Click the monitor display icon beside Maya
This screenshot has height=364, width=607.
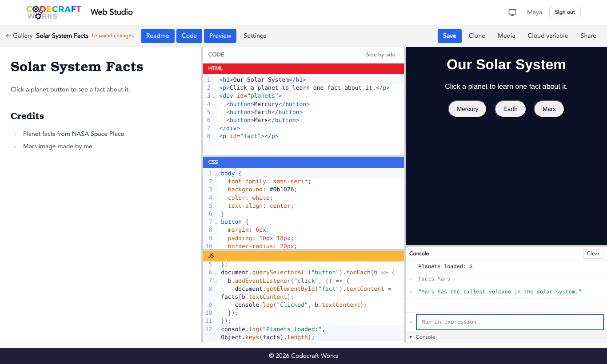coord(512,12)
